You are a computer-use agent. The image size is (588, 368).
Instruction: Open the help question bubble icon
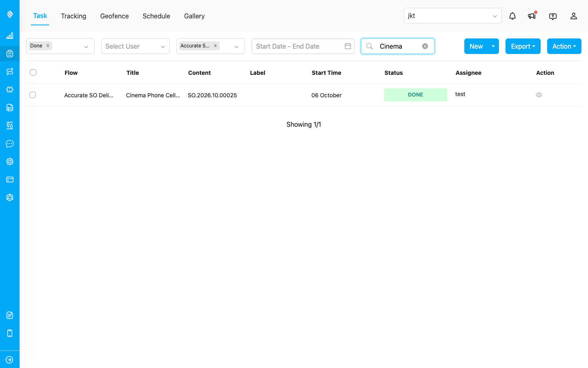coord(553,16)
